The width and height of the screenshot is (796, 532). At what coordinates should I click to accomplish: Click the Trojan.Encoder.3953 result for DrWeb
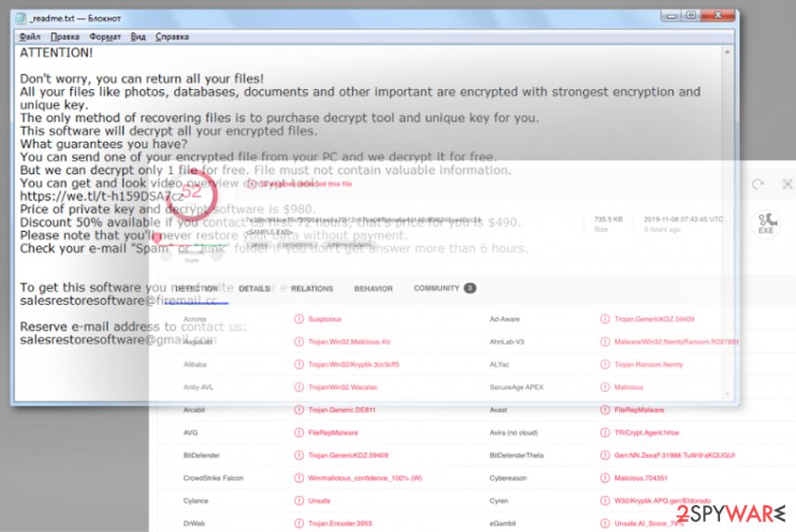[340, 524]
